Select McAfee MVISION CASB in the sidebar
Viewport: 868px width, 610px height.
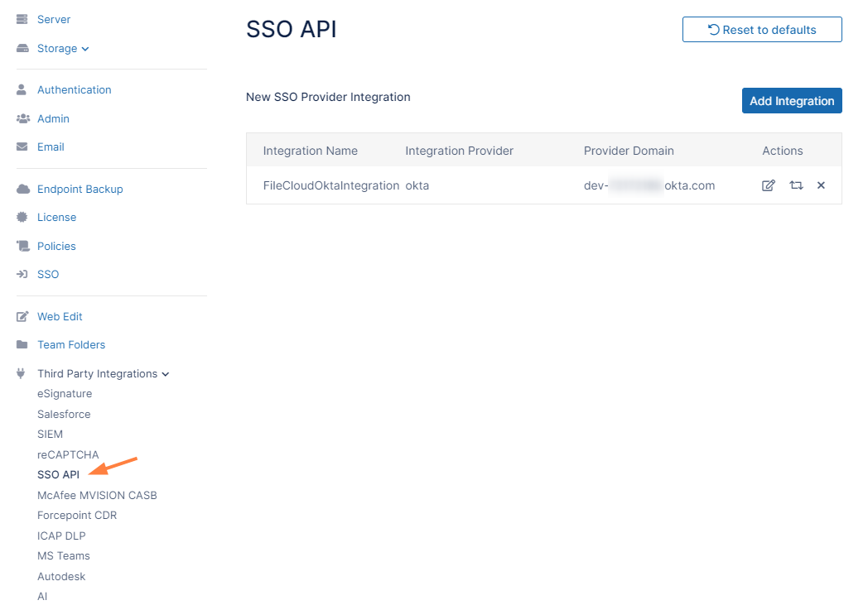click(x=97, y=495)
